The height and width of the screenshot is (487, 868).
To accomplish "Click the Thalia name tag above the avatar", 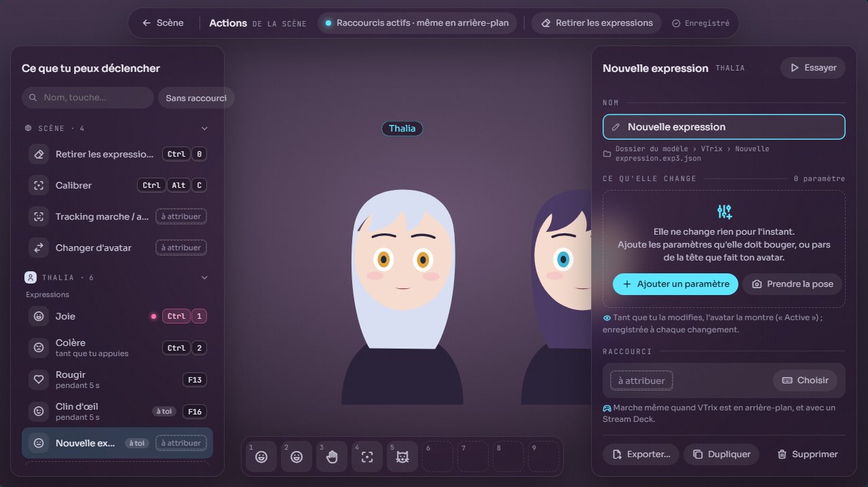I will pyautogui.click(x=402, y=129).
